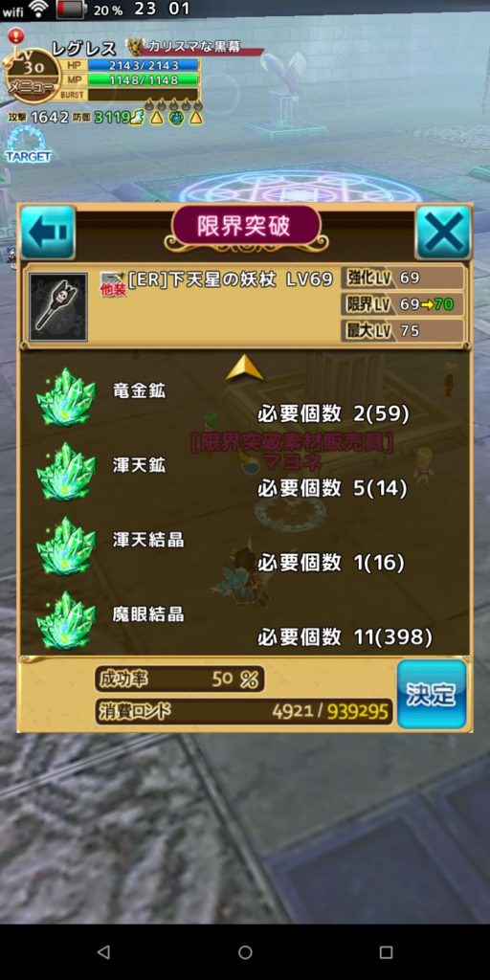This screenshot has width=490, height=980.
Task: Tap the 渾天結晶 crystal icon
Action: pyautogui.click(x=66, y=546)
